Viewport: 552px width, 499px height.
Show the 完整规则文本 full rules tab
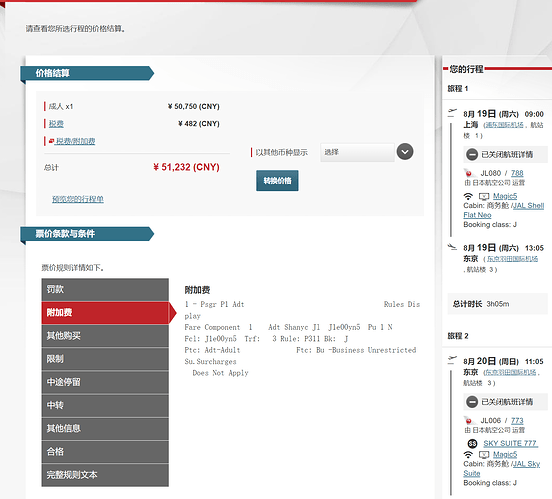point(105,475)
